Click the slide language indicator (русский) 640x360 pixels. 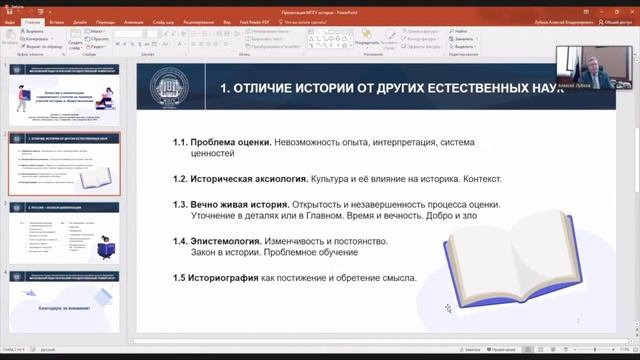click(x=48, y=349)
